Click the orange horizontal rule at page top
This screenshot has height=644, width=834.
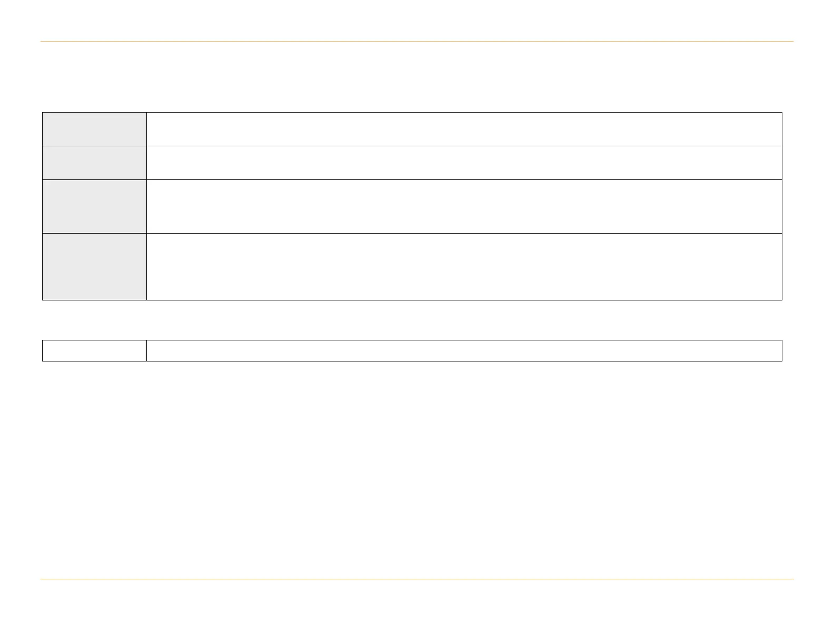[416, 42]
